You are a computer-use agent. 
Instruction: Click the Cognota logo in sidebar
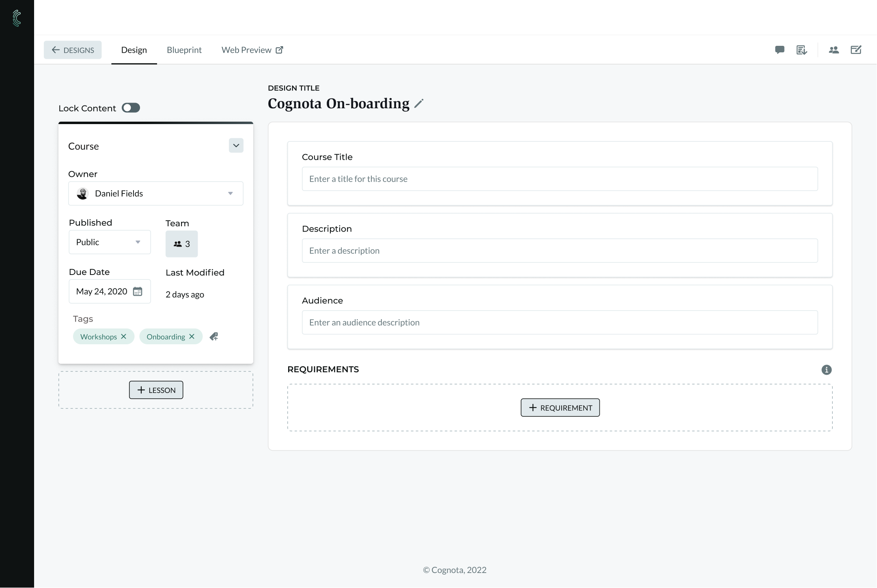[17, 18]
